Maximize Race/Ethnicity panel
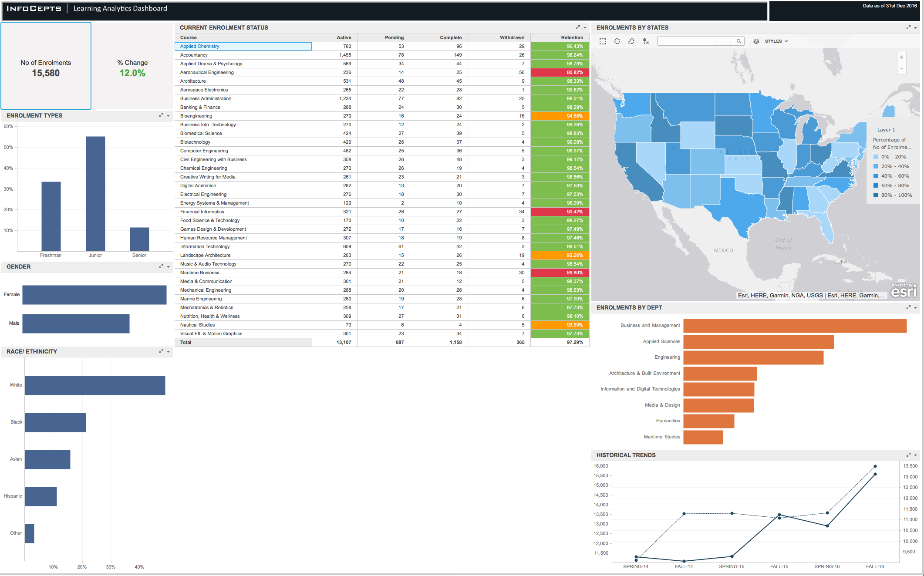Viewport: 924px width, 576px height. tap(161, 351)
